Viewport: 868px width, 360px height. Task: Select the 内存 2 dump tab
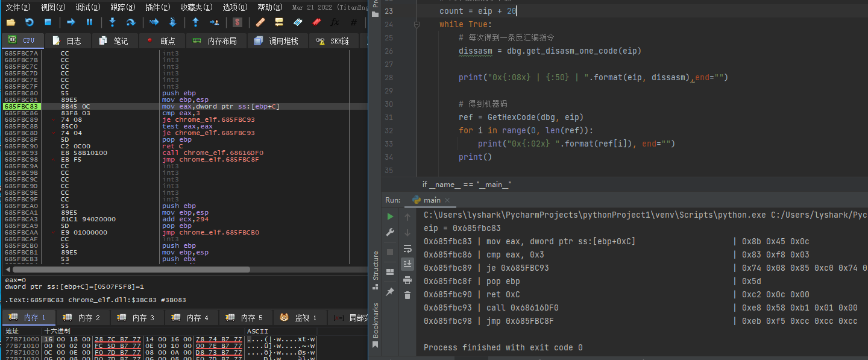[x=83, y=318]
